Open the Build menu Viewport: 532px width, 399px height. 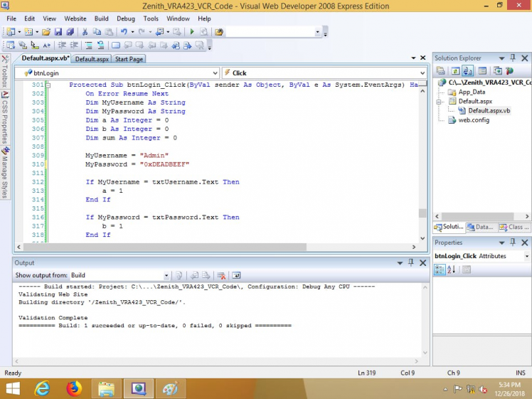(x=102, y=18)
